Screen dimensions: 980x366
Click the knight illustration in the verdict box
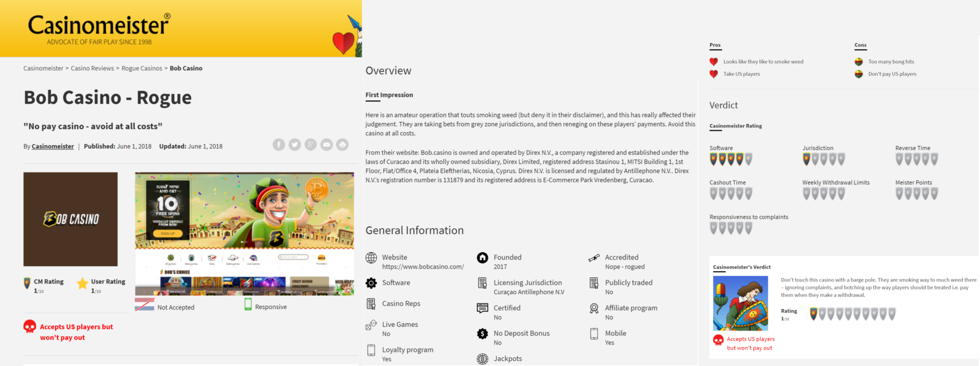pyautogui.click(x=741, y=304)
